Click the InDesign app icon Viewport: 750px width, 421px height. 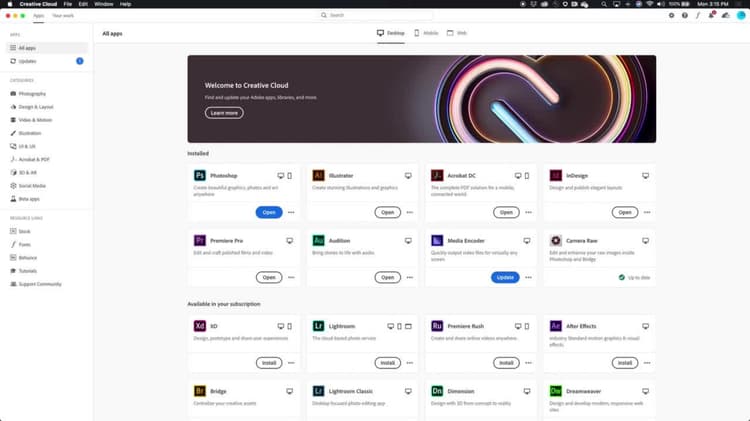[x=555, y=176]
